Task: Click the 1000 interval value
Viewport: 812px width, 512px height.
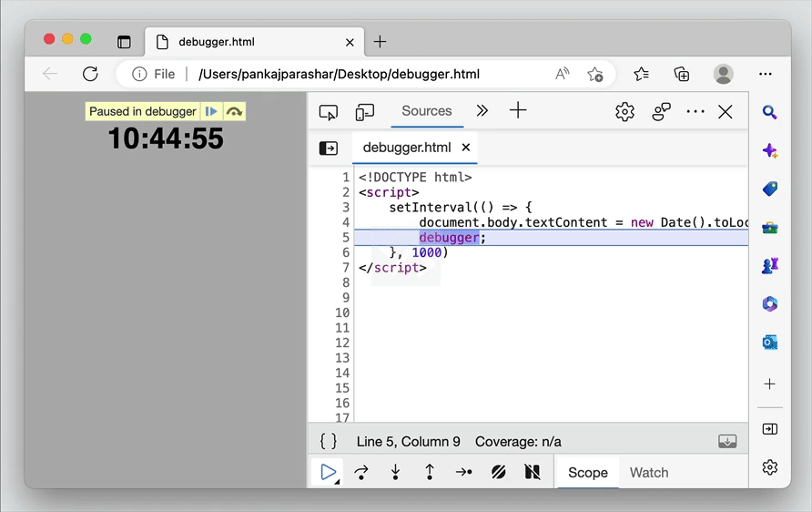Action: (x=426, y=252)
